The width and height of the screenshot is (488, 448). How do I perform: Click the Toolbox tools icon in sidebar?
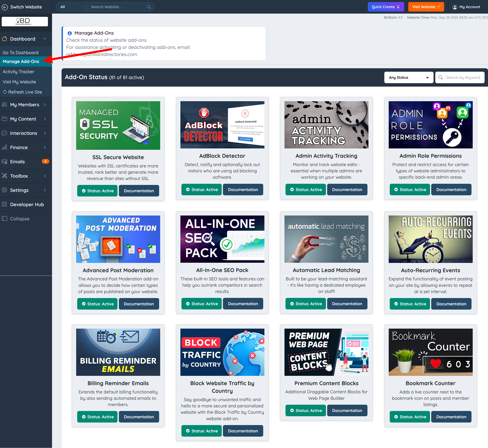point(4,176)
